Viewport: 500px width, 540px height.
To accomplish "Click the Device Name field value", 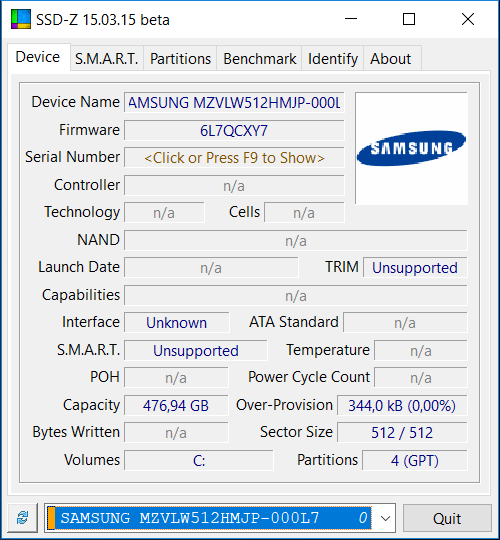I will (x=234, y=103).
